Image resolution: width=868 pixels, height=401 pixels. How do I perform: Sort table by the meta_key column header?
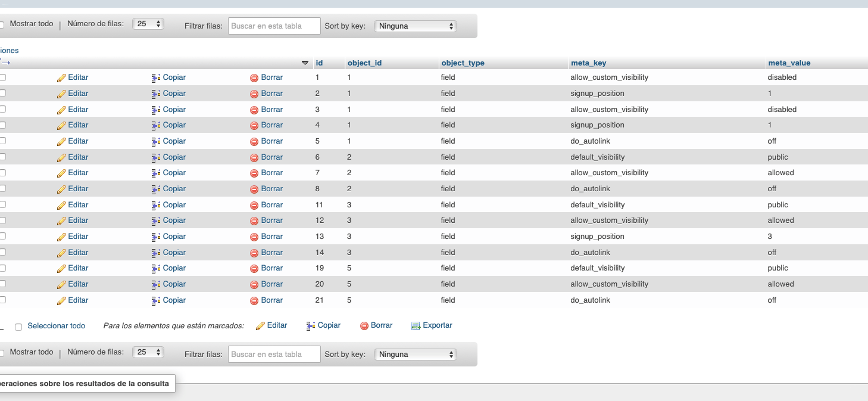click(x=588, y=63)
